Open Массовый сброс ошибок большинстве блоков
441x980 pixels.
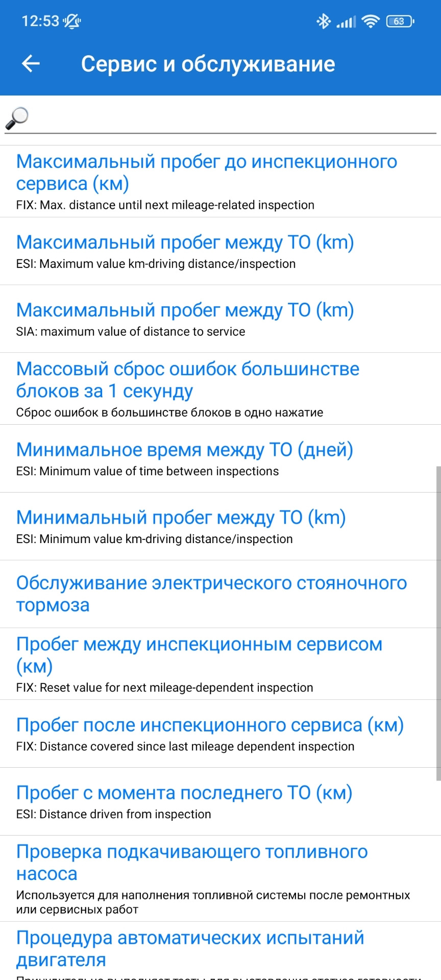point(188,389)
